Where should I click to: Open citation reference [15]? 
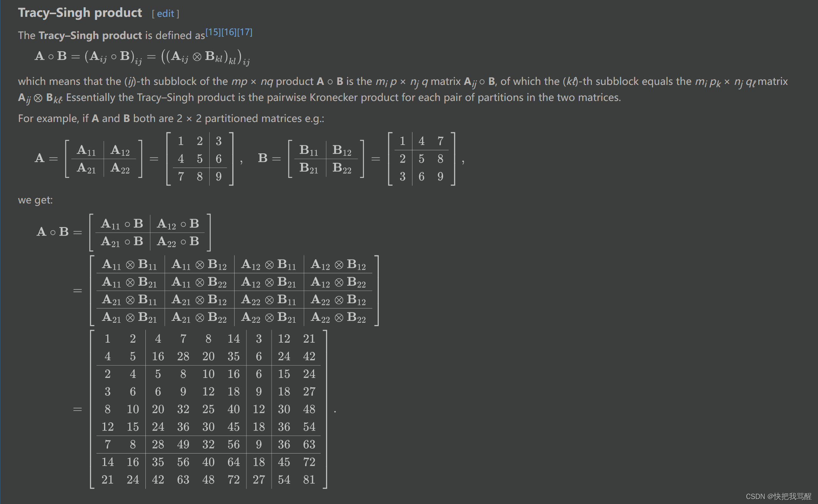click(213, 32)
